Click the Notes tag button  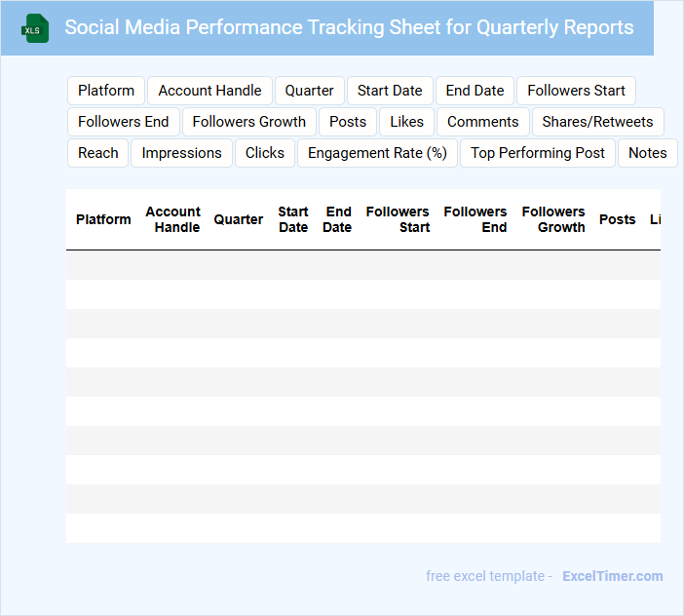[x=647, y=153]
